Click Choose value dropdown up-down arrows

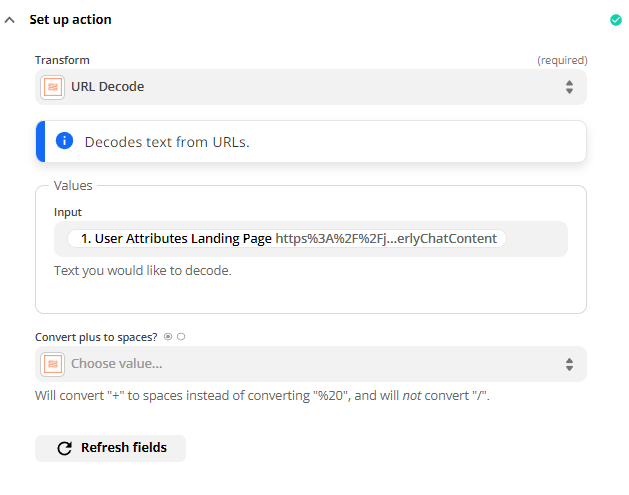click(569, 364)
